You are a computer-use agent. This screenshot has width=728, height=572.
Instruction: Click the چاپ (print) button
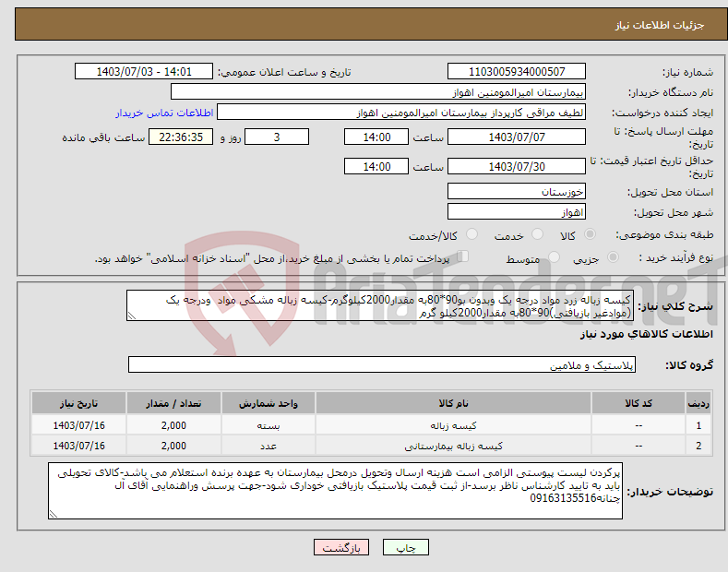click(x=405, y=548)
